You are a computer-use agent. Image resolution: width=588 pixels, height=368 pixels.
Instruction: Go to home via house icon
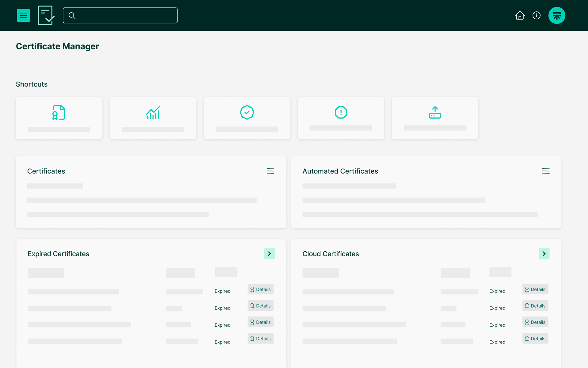[x=520, y=15]
